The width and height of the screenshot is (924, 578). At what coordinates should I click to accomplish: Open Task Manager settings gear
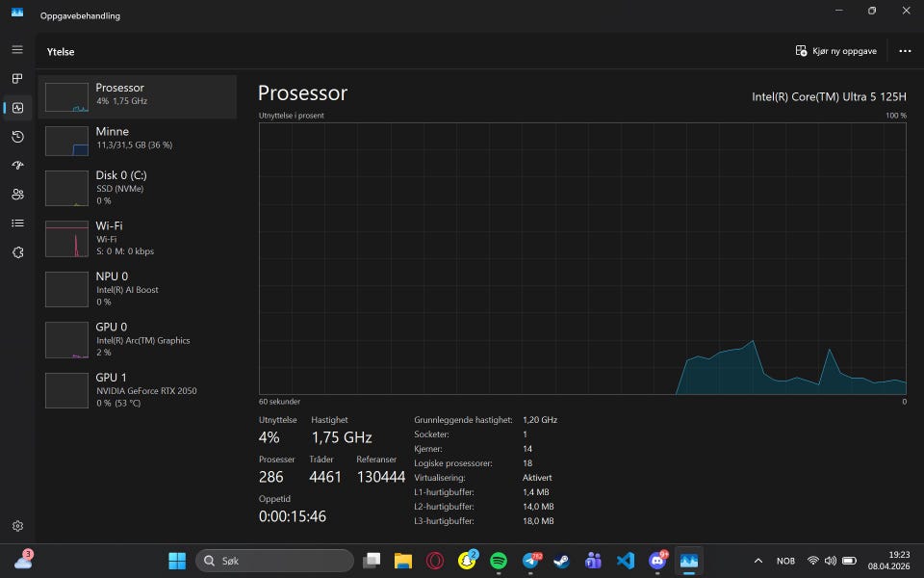17,526
